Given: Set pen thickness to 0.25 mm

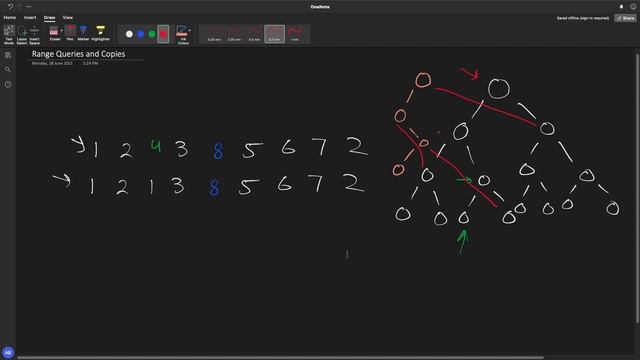Looking at the screenshot, I should pos(214,34).
